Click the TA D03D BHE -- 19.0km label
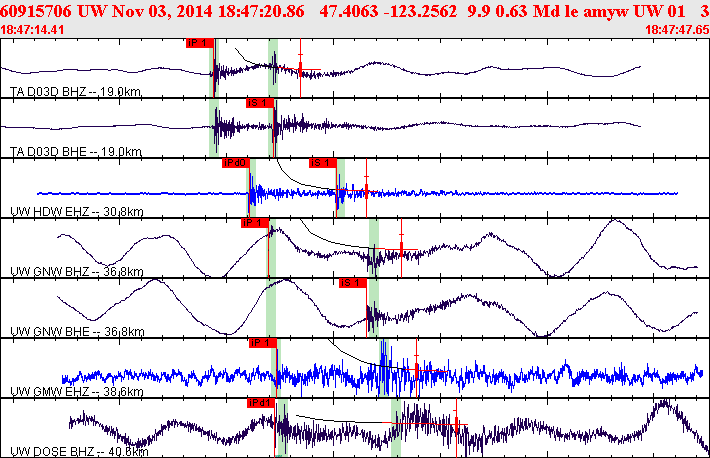Screen dimensions: 710x458 pos(76,152)
